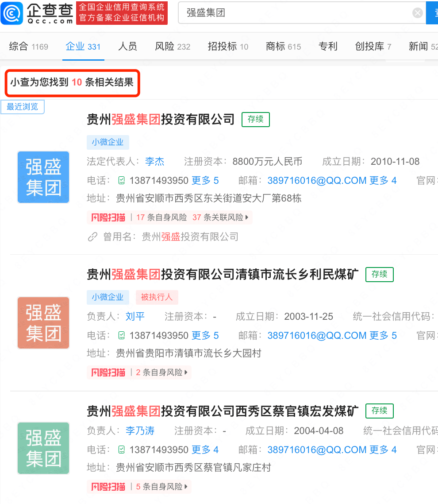Click the 被执行人 tag

(157, 297)
